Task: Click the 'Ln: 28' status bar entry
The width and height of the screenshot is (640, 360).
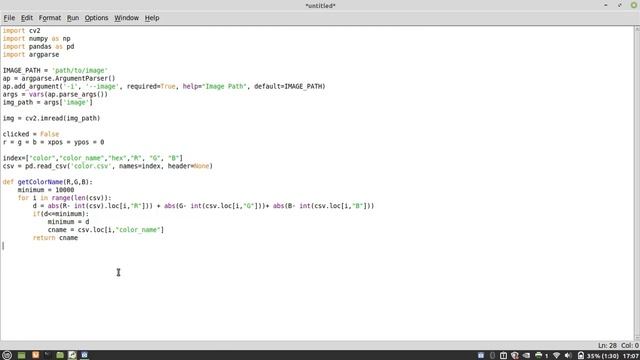Action: [607, 346]
